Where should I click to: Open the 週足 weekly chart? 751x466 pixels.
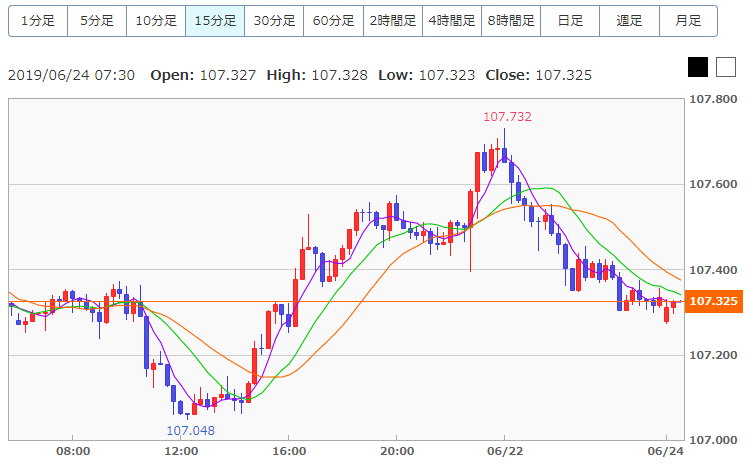(x=629, y=21)
